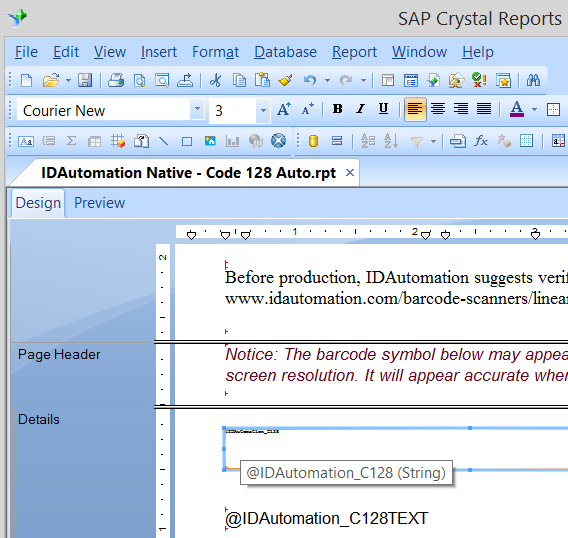Click the Open file folder icon
This screenshot has width=568, height=538.
(51, 80)
